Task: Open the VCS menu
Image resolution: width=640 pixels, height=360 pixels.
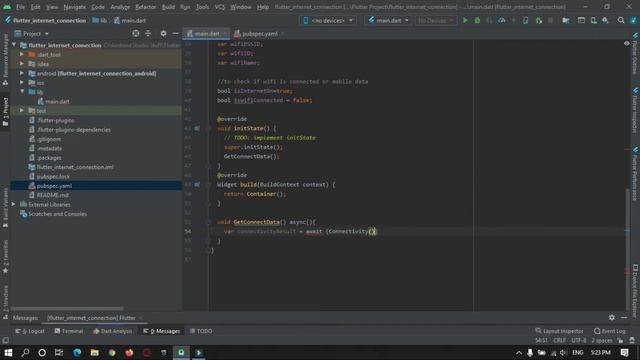Action: 220,7
